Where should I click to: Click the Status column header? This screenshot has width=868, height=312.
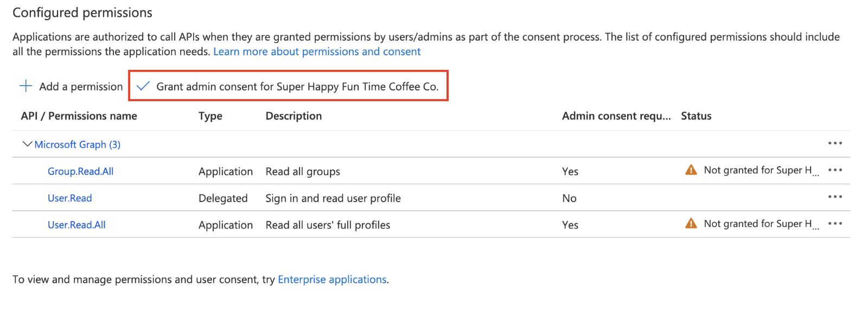pos(696,116)
